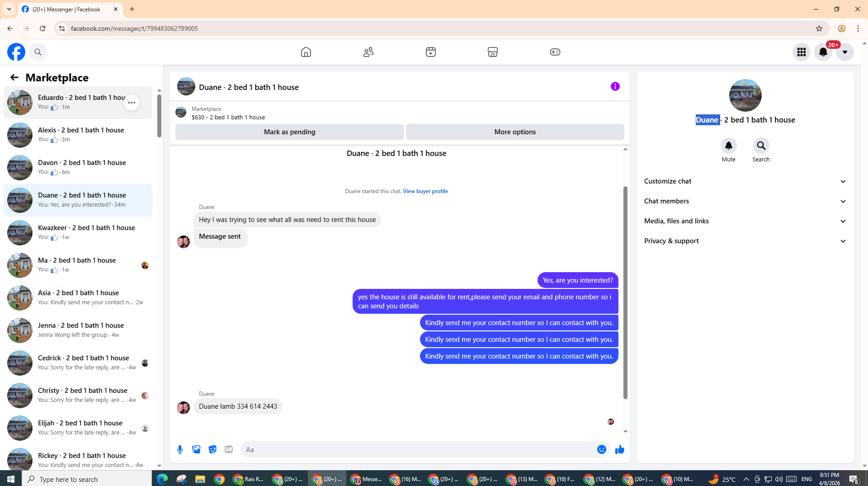Open Windows Start menu

[x=11, y=479]
